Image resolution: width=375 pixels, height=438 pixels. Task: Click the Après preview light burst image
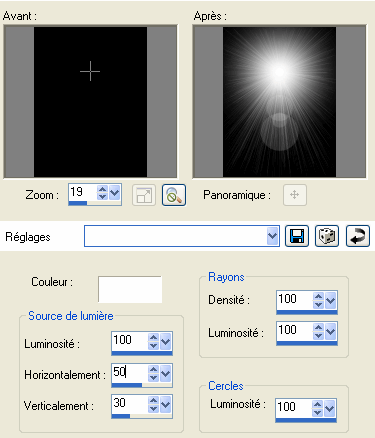279,102
